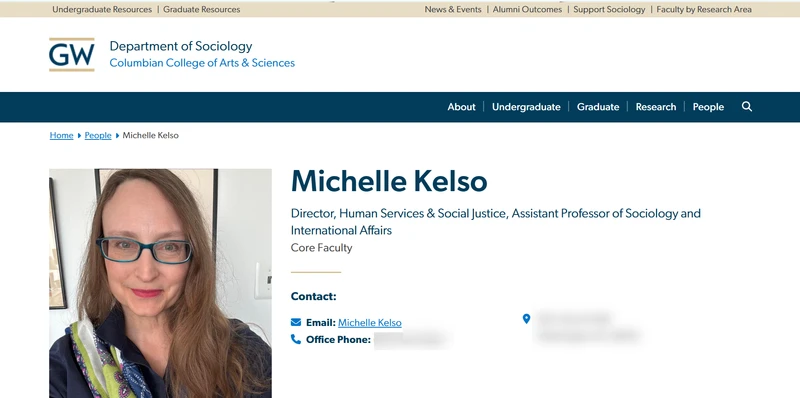This screenshot has width=800, height=398.
Task: Click the phone handset icon
Action: 296,339
